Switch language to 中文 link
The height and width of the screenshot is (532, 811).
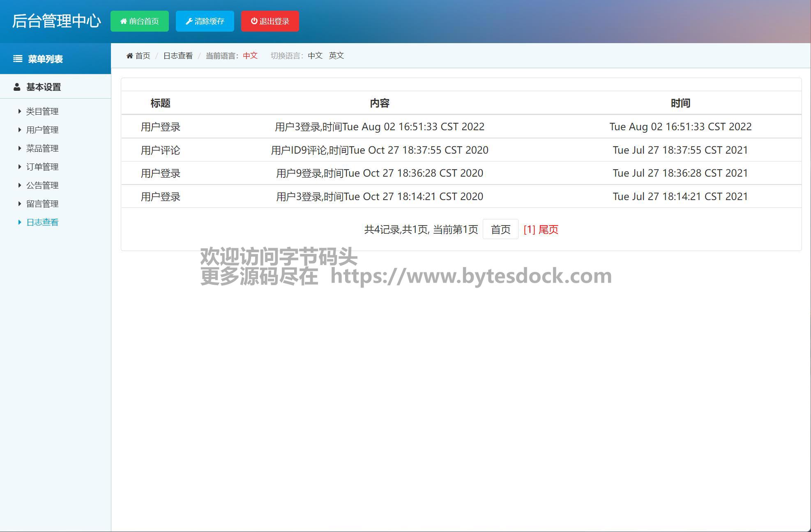315,55
